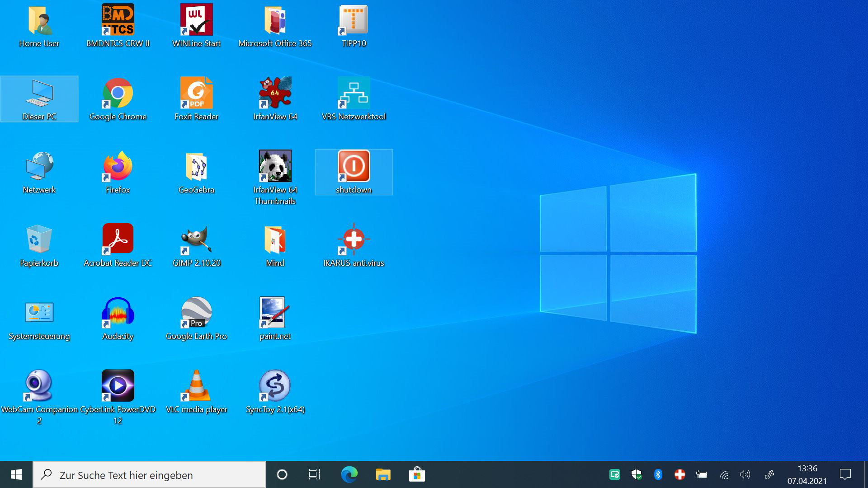Click the green tray icon
868x488 pixels.
615,474
